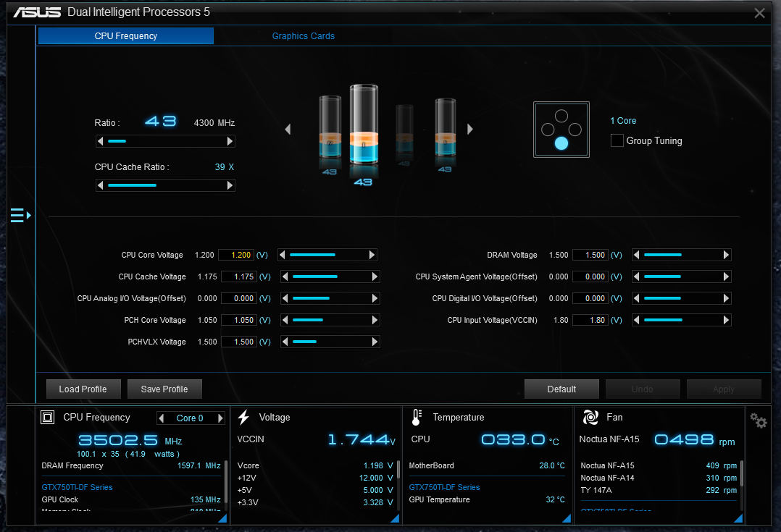Image resolution: width=781 pixels, height=532 pixels.
Task: Increase the CPU Cache Ratio
Action: (x=230, y=185)
